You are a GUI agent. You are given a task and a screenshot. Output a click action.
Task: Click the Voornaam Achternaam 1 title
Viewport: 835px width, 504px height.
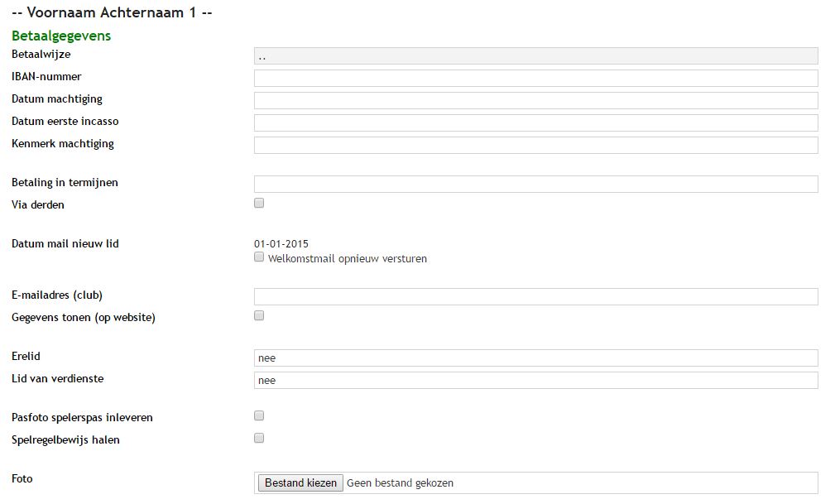tap(112, 12)
